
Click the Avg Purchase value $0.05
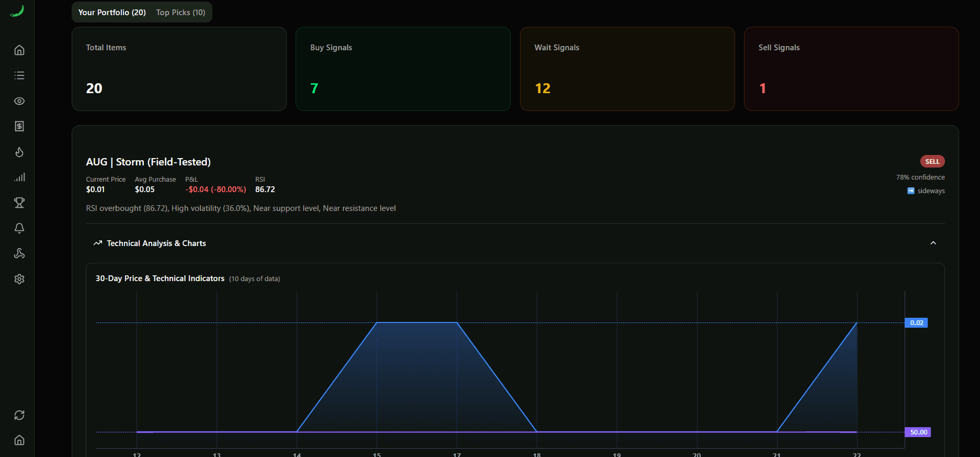coord(145,190)
